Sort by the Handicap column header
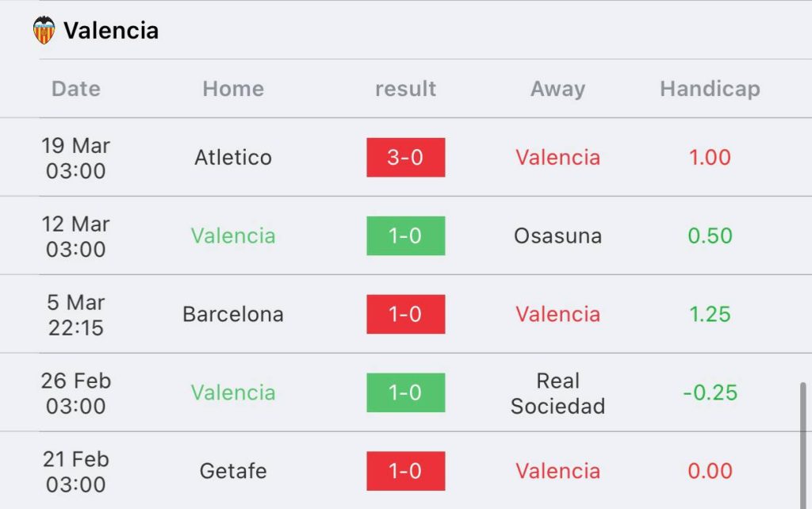The height and width of the screenshot is (509, 812). click(710, 89)
